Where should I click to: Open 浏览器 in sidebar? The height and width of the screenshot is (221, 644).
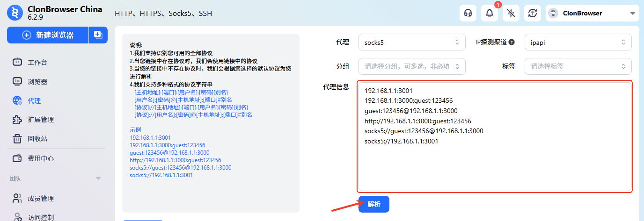point(37,82)
